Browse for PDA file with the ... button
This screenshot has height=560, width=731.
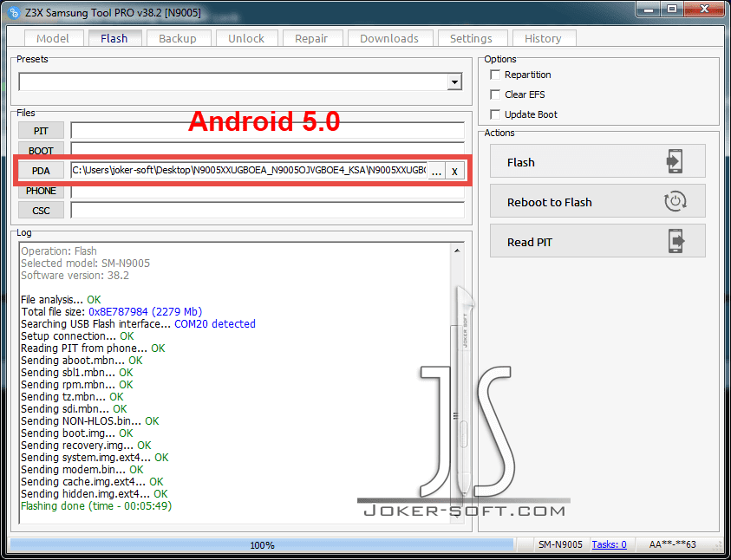[x=436, y=171]
